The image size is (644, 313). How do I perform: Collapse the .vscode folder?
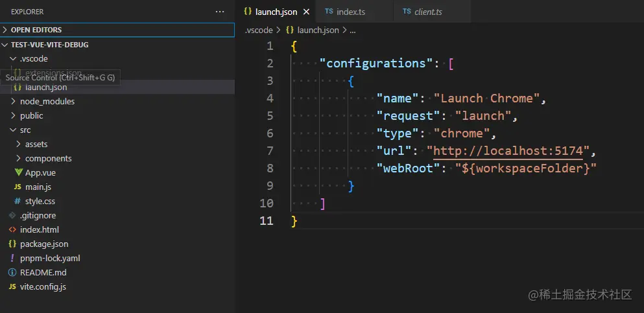click(117, 59)
